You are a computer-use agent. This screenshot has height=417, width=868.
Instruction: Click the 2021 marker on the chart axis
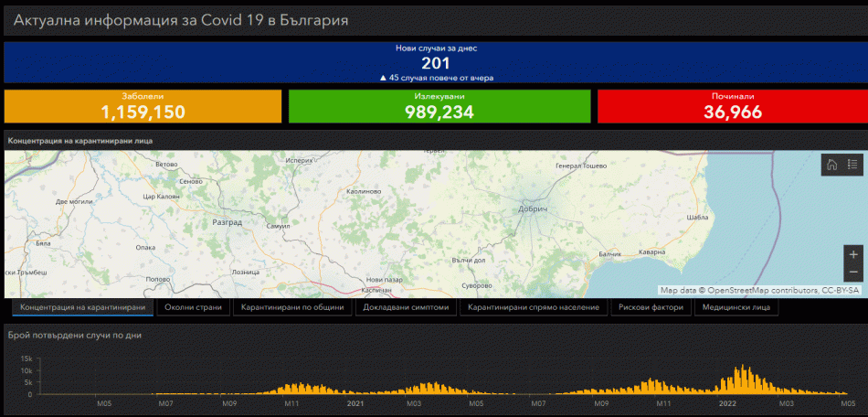click(355, 403)
